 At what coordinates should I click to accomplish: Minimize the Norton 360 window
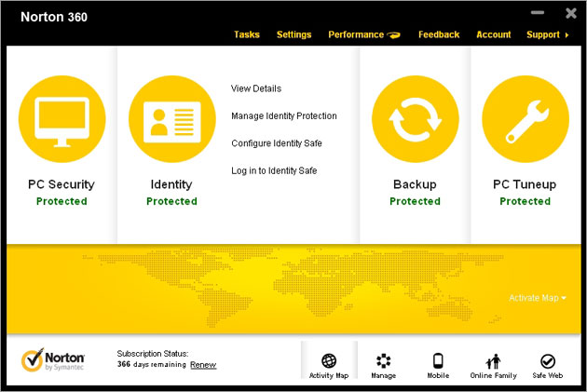(538, 13)
